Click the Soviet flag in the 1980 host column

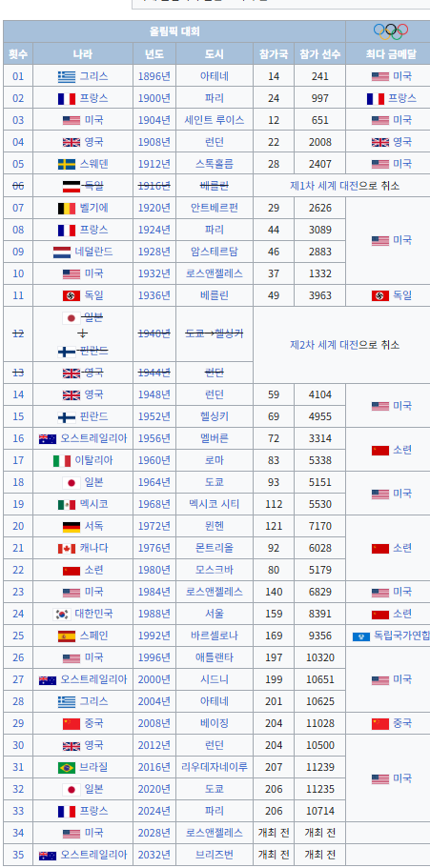click(x=72, y=570)
